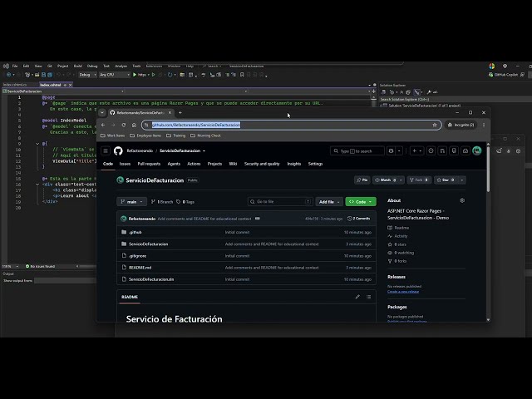This screenshot has width=532, height=399.
Task: Open star lists dropdown arrow
Action: pyautogui.click(x=462, y=180)
